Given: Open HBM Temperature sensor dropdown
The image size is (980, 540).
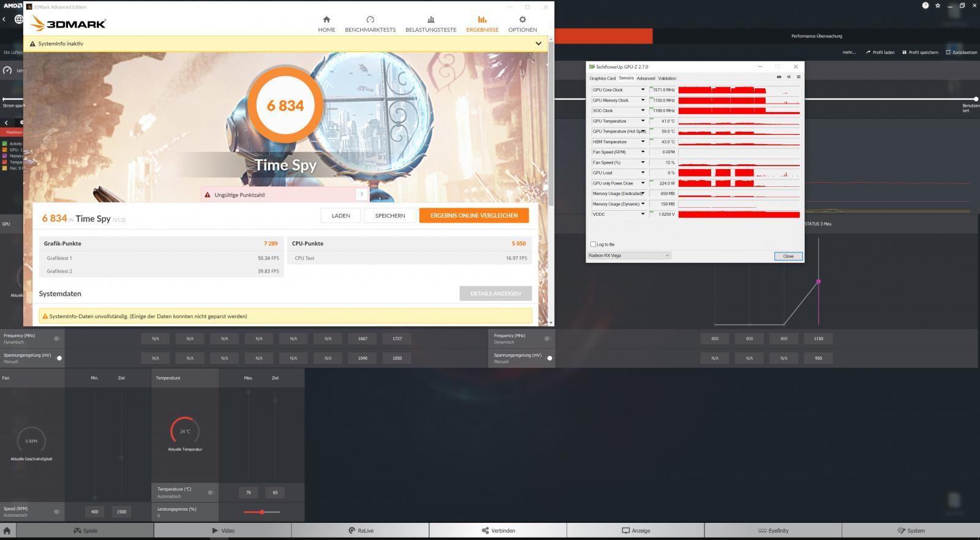Looking at the screenshot, I should pyautogui.click(x=643, y=142).
